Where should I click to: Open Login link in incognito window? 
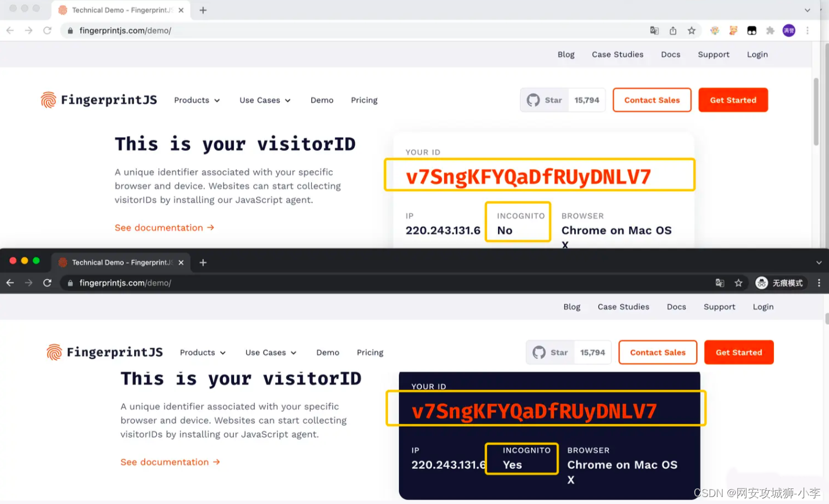coord(763,307)
